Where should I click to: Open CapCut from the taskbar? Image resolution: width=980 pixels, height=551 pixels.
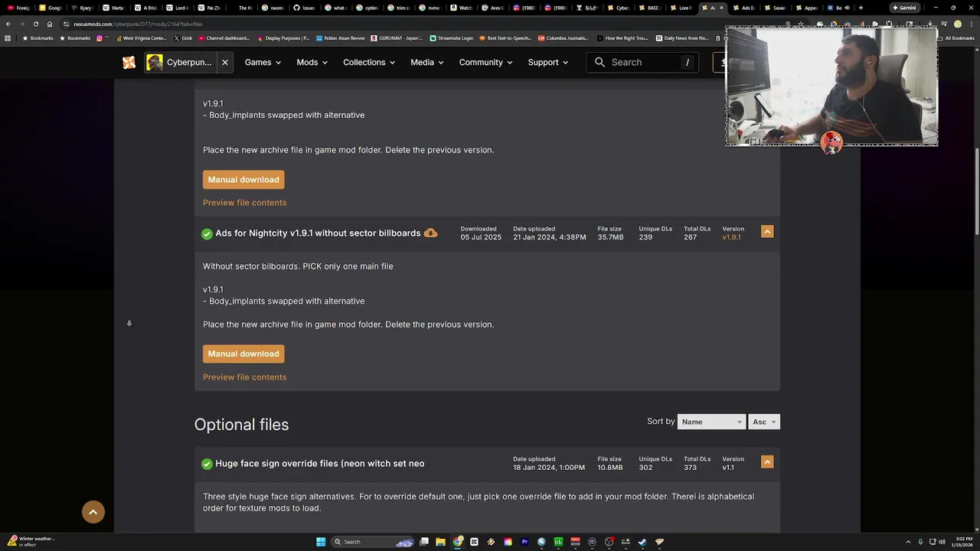click(475, 542)
